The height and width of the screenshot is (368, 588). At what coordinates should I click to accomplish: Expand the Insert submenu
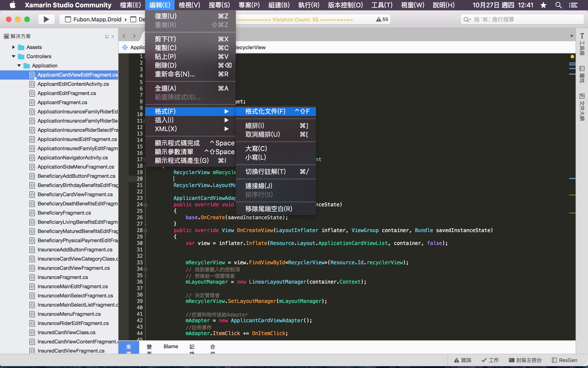(190, 120)
